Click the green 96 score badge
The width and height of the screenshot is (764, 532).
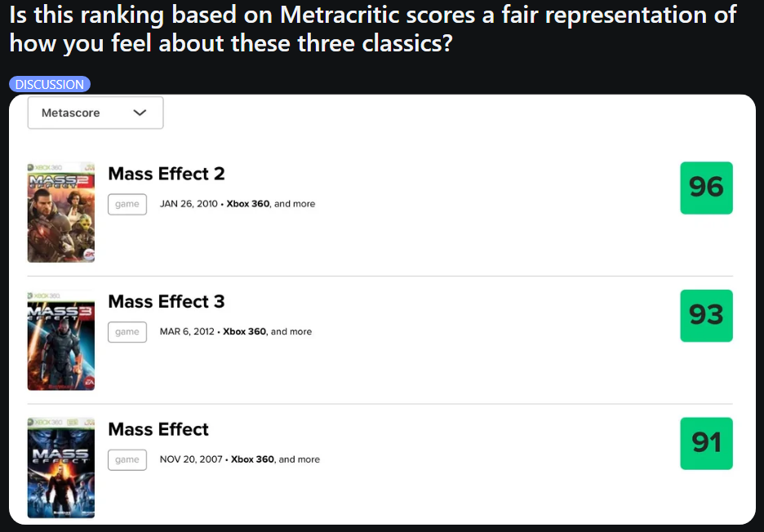click(x=706, y=188)
